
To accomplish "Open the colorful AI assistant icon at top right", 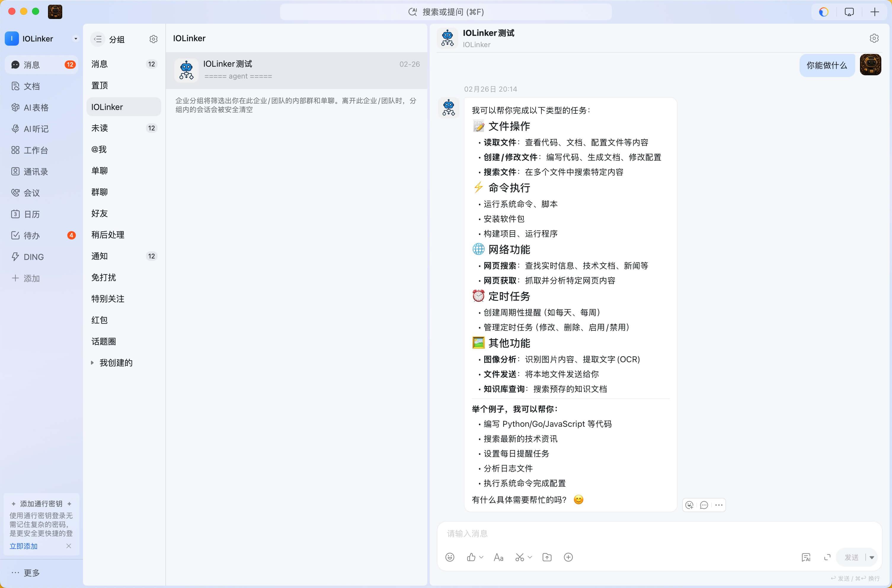I will [823, 12].
